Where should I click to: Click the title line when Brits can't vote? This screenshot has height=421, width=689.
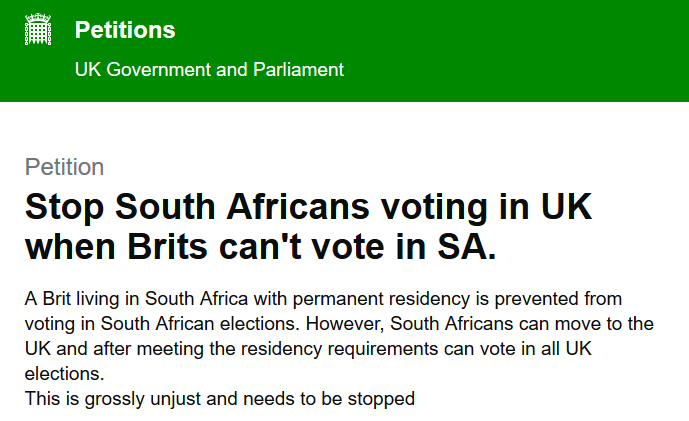pos(261,247)
